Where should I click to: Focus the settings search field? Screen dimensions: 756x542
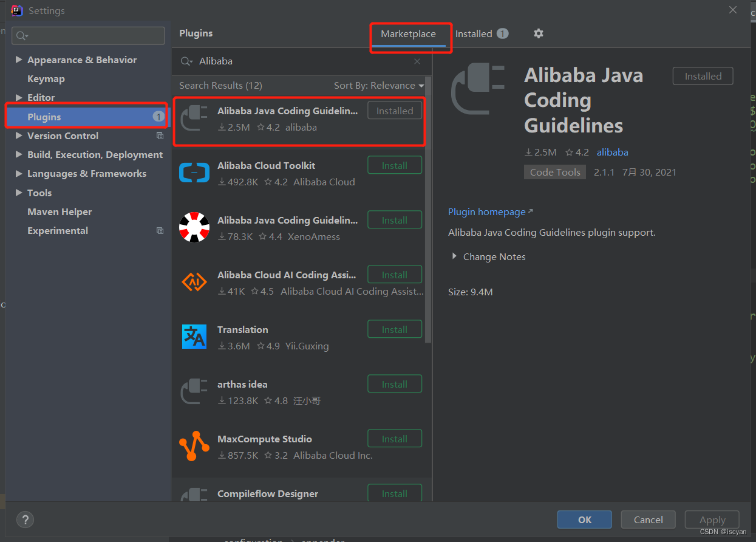point(89,36)
